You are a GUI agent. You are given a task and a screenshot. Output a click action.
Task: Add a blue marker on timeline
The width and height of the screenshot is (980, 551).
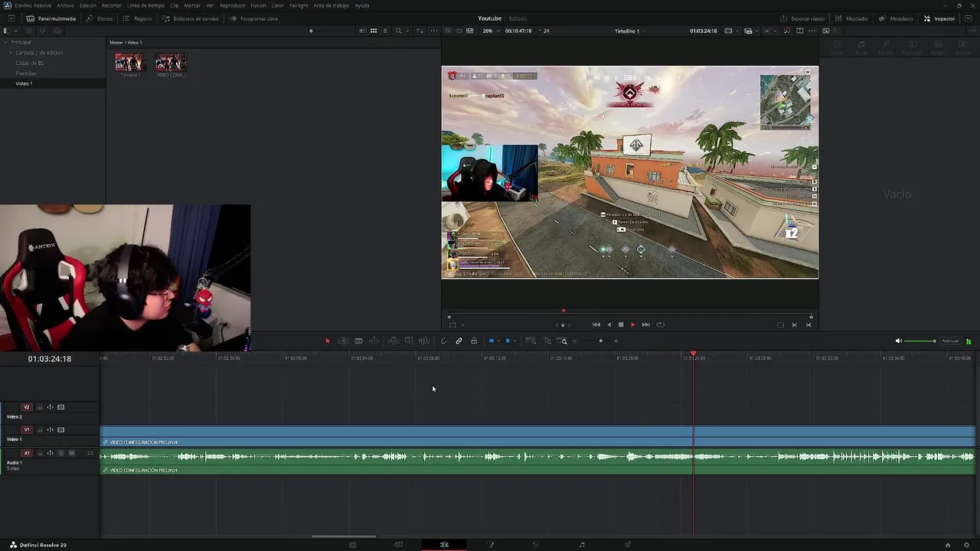(508, 341)
